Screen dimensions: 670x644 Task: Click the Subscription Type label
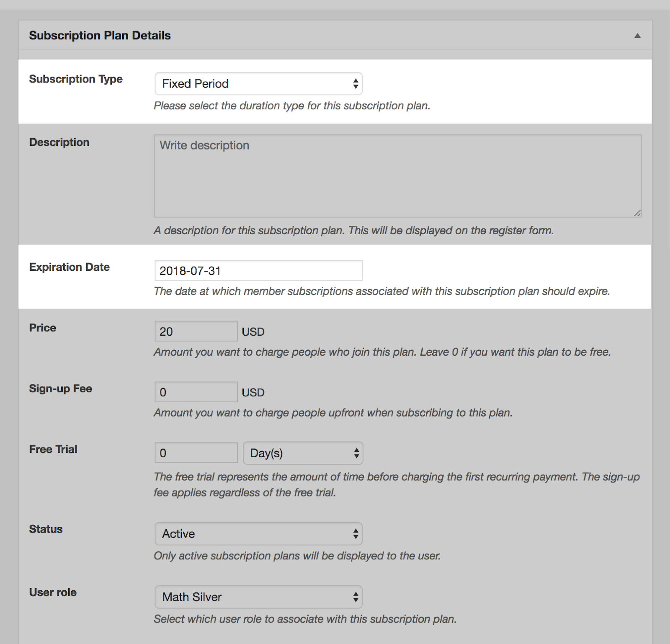click(76, 79)
